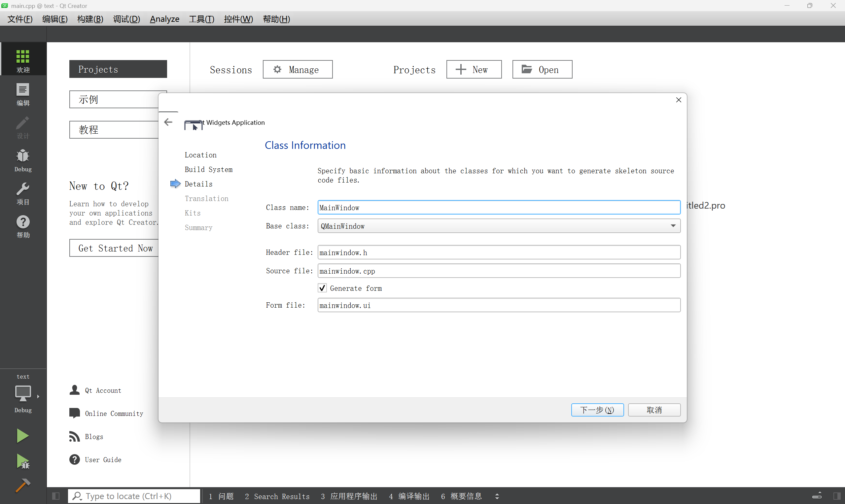This screenshot has width=845, height=504.
Task: Toggle left sidebar in status bar
Action: [56, 496]
